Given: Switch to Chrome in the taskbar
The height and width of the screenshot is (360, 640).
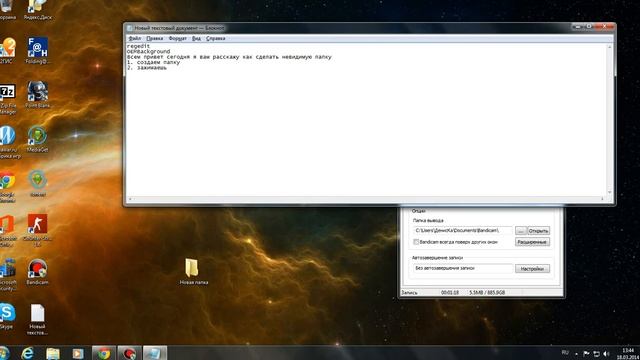Looking at the screenshot, I should 104,353.
